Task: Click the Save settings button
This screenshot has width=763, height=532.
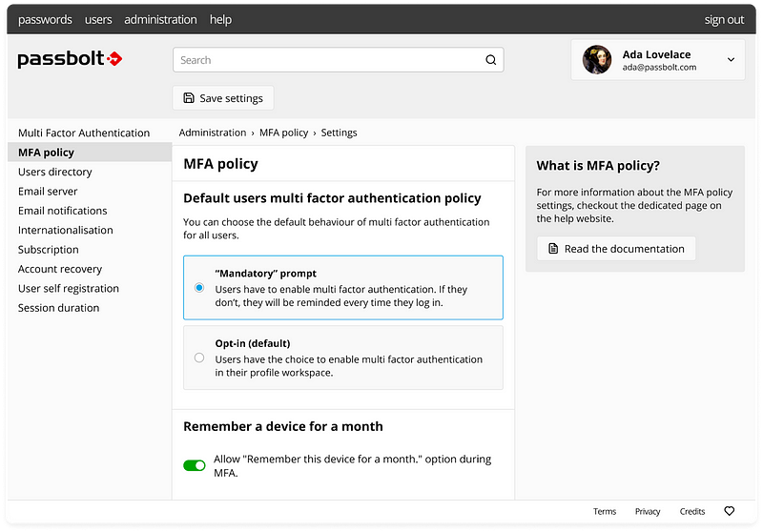Action: click(223, 98)
